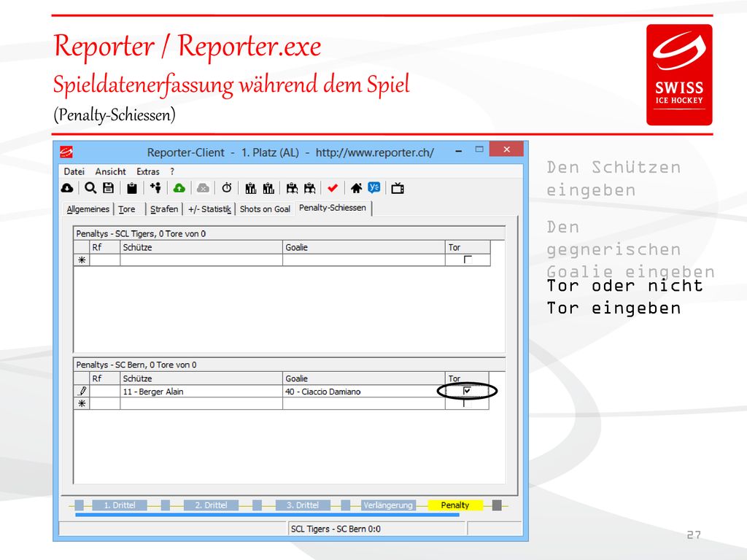Click the clipboard toolbar icon
The image size is (747, 560).
(132, 189)
